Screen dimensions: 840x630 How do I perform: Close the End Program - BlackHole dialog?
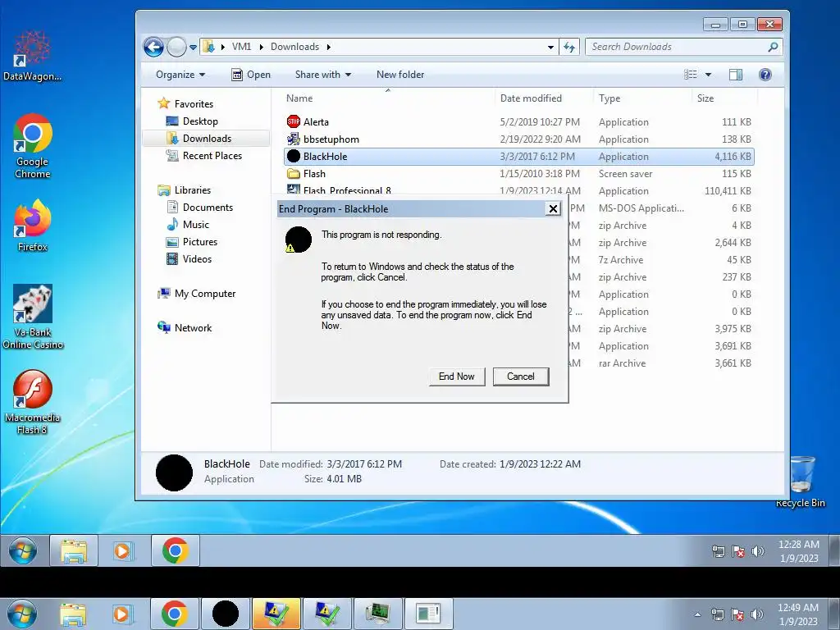553,209
